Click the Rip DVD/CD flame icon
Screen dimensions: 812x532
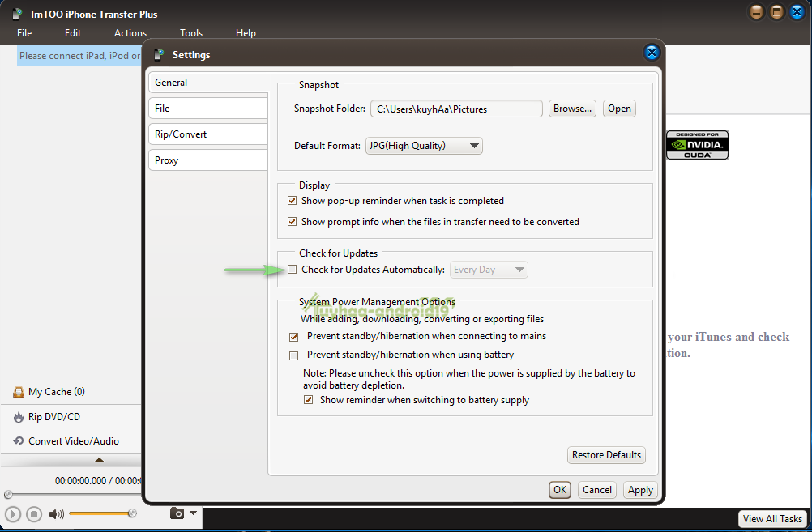(x=19, y=417)
